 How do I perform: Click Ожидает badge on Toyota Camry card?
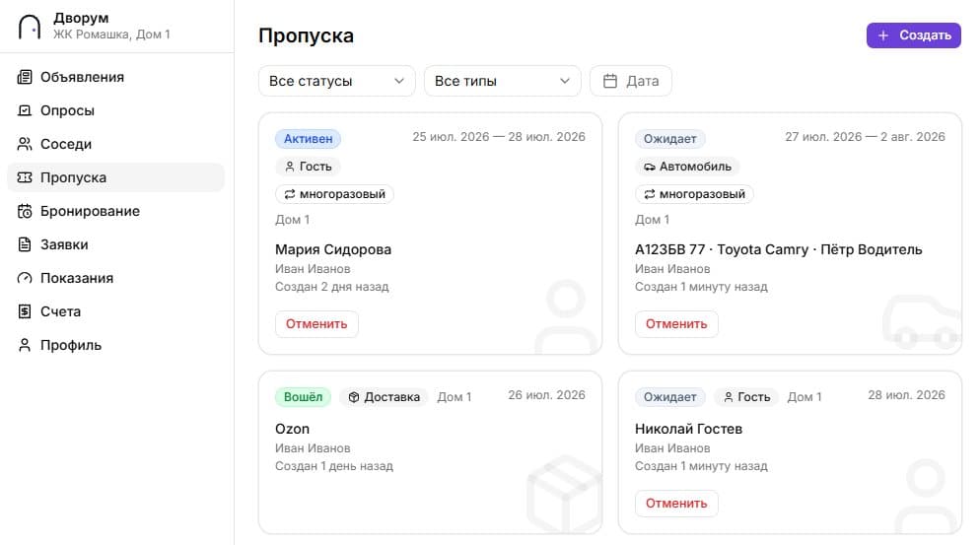click(x=670, y=139)
